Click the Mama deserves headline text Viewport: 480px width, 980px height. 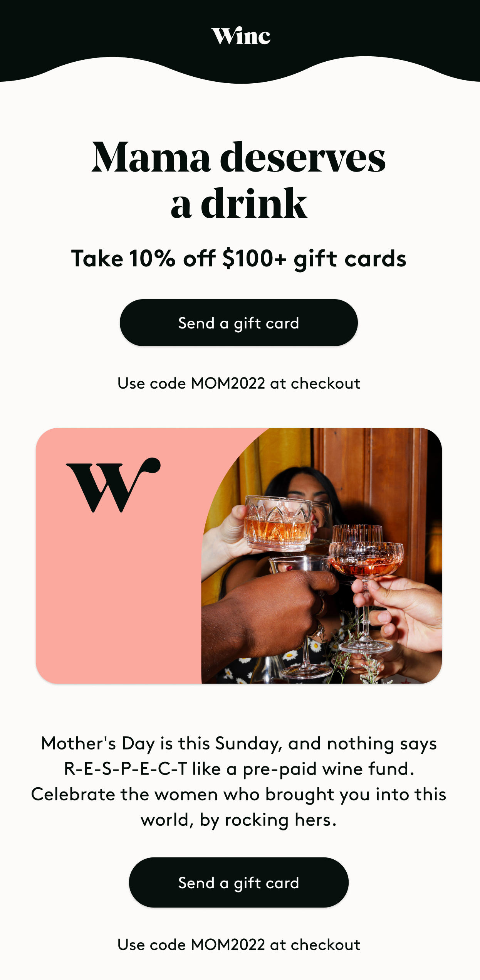click(x=239, y=157)
